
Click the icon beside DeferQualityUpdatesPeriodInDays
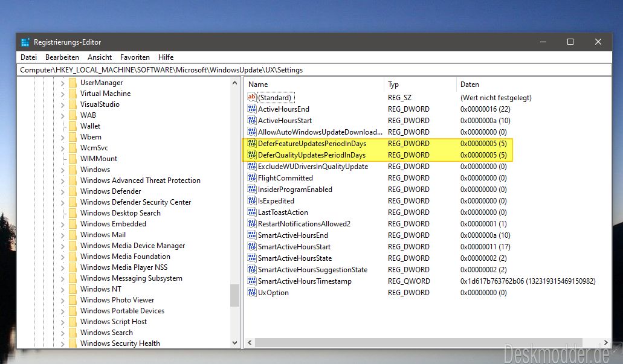[252, 155]
